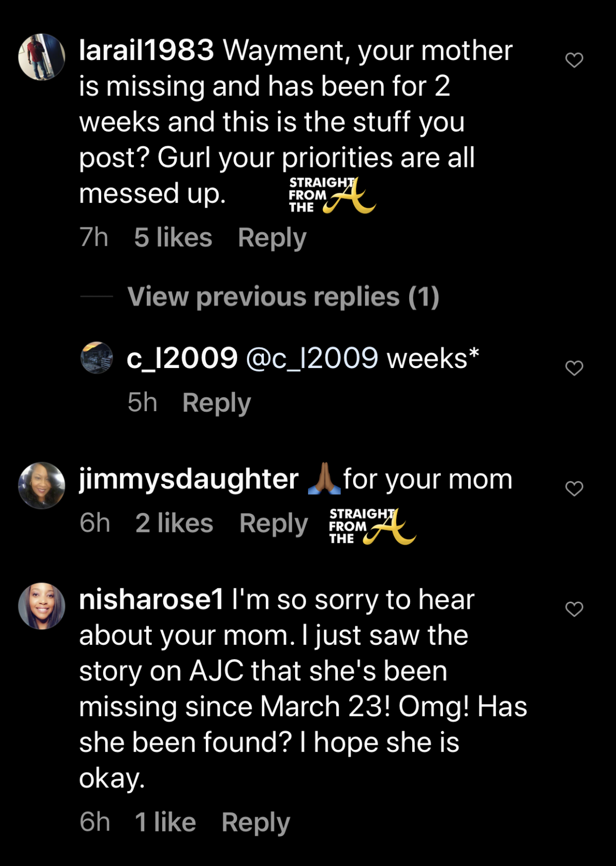Viewport: 616px width, 866px height.
Task: Open the nisharose1 username link
Action: click(x=151, y=600)
